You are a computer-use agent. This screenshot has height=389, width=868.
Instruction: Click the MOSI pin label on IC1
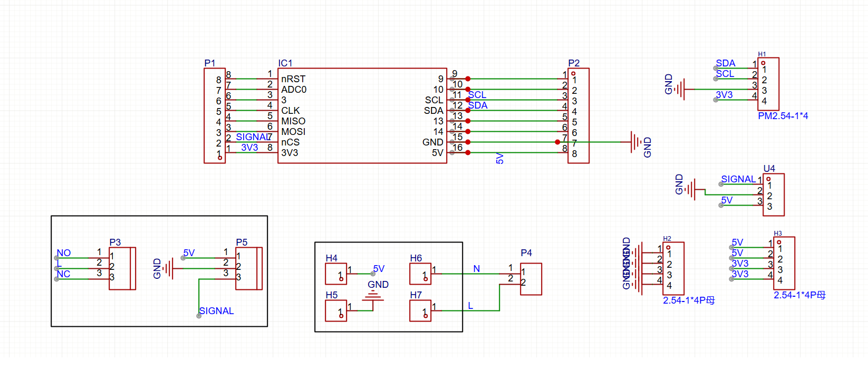(293, 132)
